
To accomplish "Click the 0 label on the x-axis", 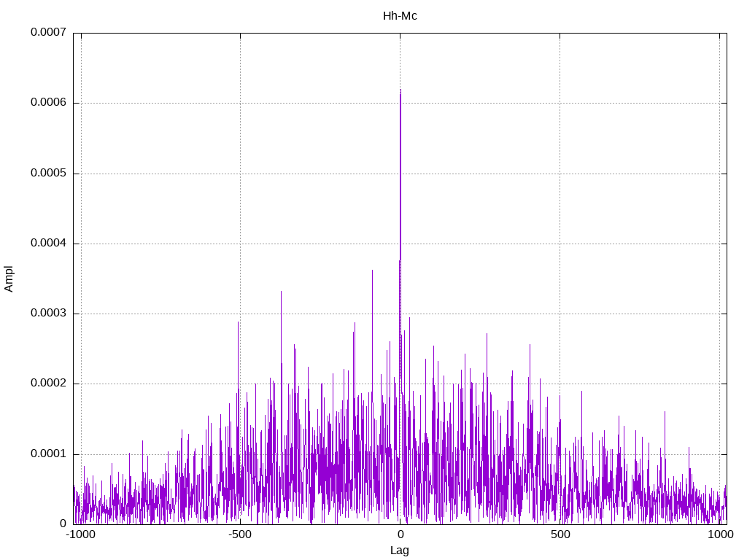I will coord(400,534).
